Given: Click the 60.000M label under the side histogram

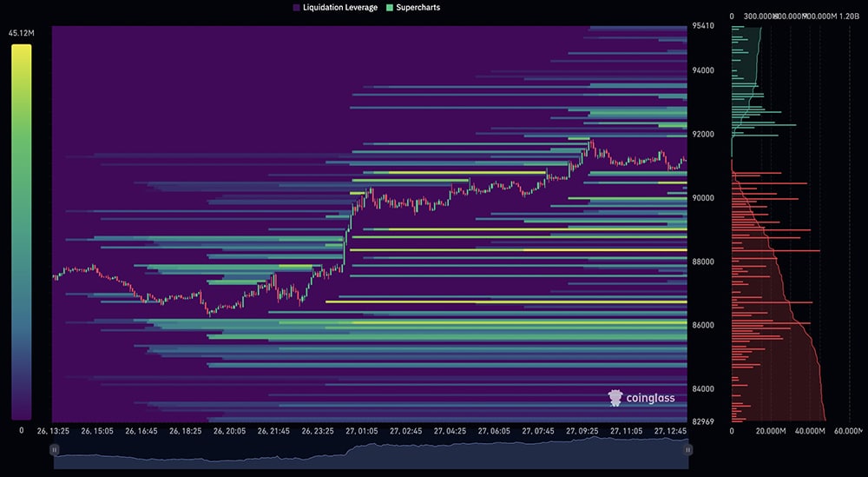Looking at the screenshot, I should pyautogui.click(x=847, y=431).
